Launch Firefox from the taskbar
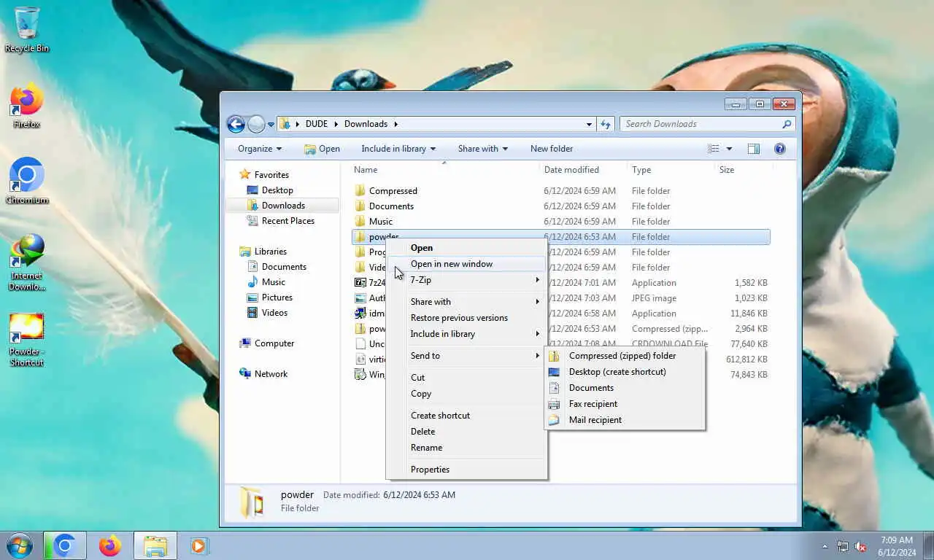Viewport: 934px width, 560px height. click(110, 545)
